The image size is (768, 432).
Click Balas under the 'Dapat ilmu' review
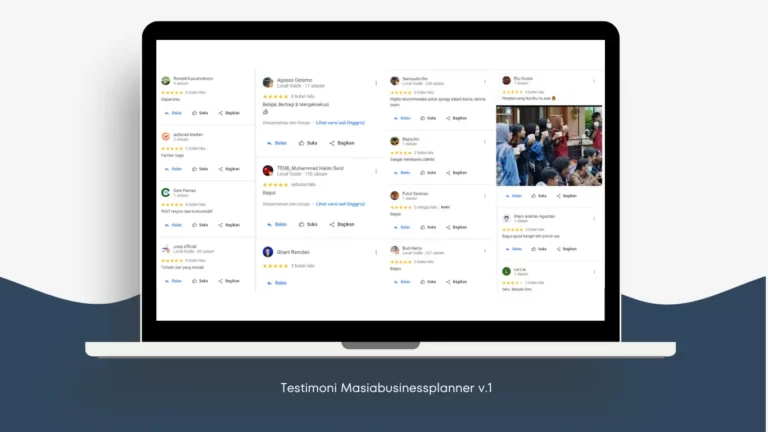(x=173, y=113)
